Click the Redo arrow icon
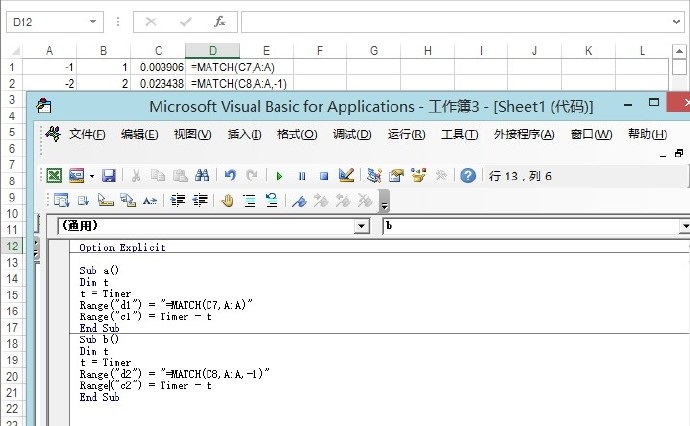The width and height of the screenshot is (690, 426). 252,176
